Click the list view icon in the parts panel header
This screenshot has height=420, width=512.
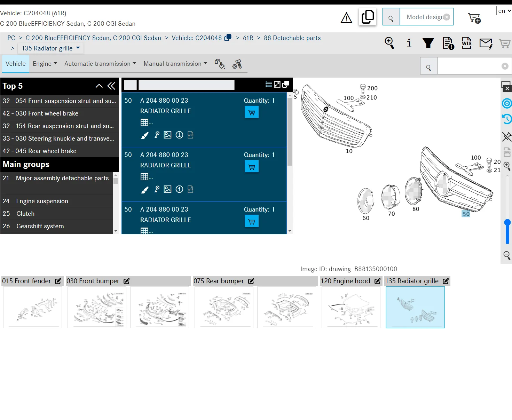269,84
